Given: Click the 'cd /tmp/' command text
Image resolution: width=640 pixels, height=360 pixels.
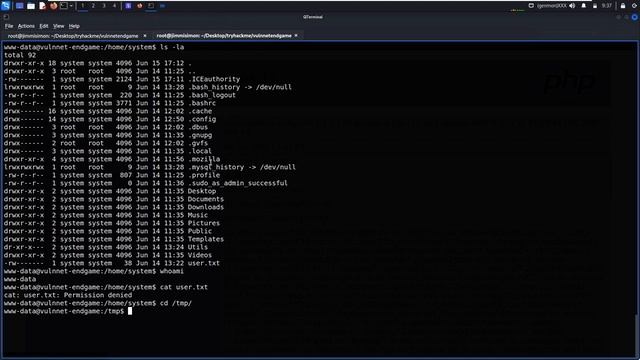Looking at the screenshot, I should (176, 303).
